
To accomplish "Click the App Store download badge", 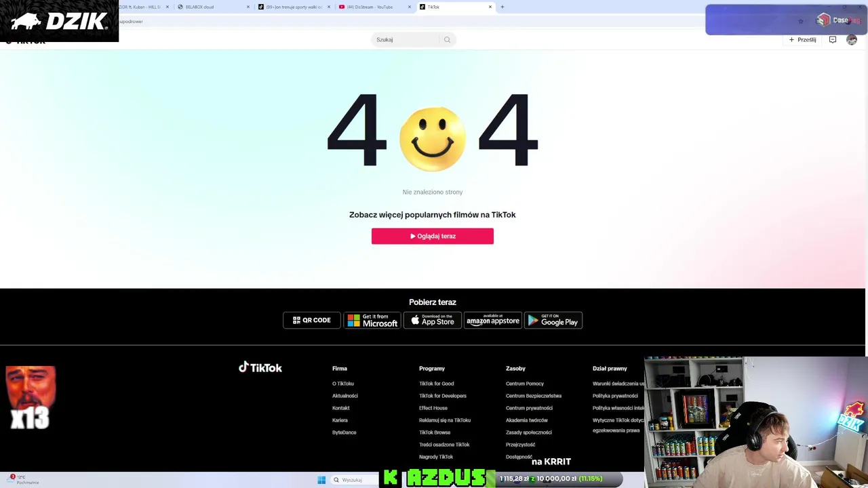I will click(433, 321).
